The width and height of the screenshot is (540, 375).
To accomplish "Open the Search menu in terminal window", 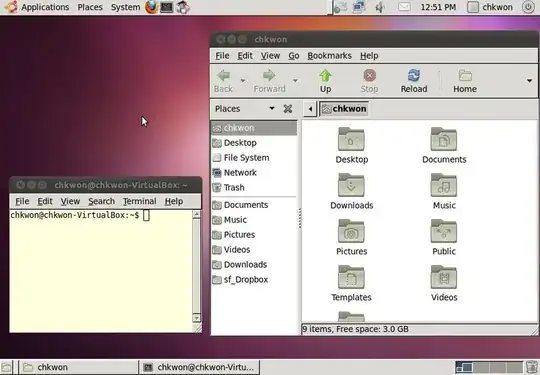I will (x=101, y=201).
